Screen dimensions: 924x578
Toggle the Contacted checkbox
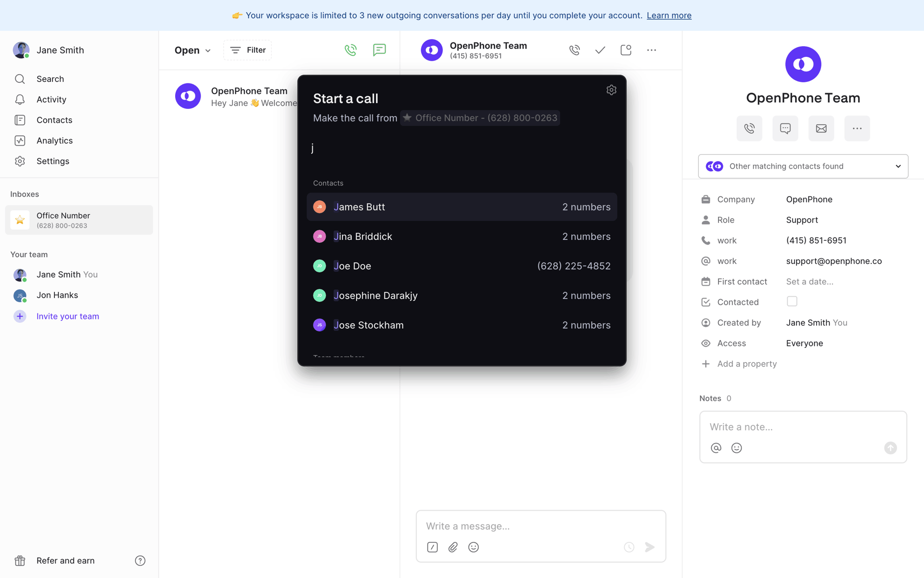tap(792, 302)
